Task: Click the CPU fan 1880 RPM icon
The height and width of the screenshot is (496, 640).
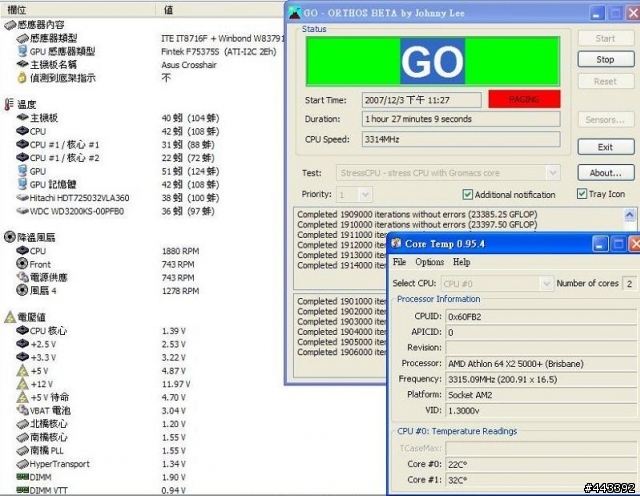Action: pyautogui.click(x=22, y=251)
